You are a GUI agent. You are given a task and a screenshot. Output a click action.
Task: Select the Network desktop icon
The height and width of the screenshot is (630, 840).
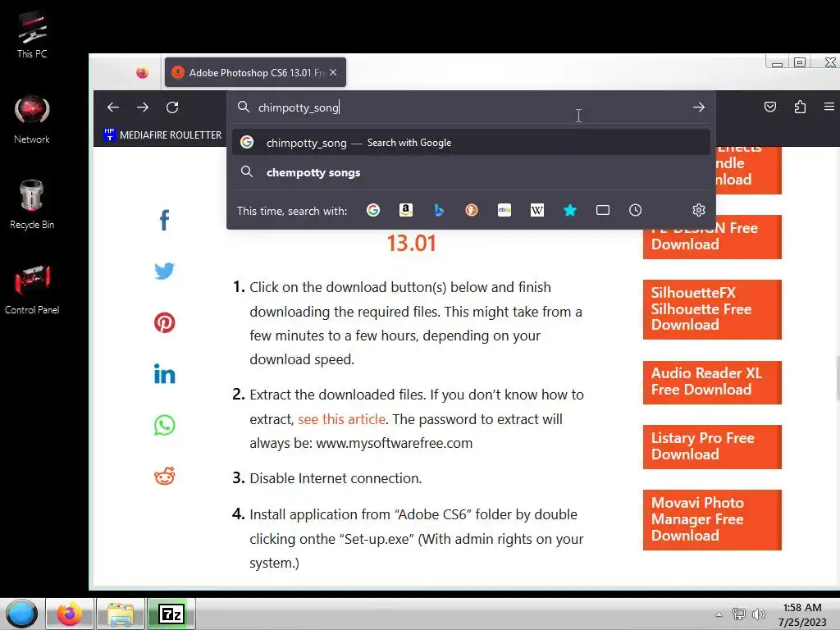click(32, 120)
